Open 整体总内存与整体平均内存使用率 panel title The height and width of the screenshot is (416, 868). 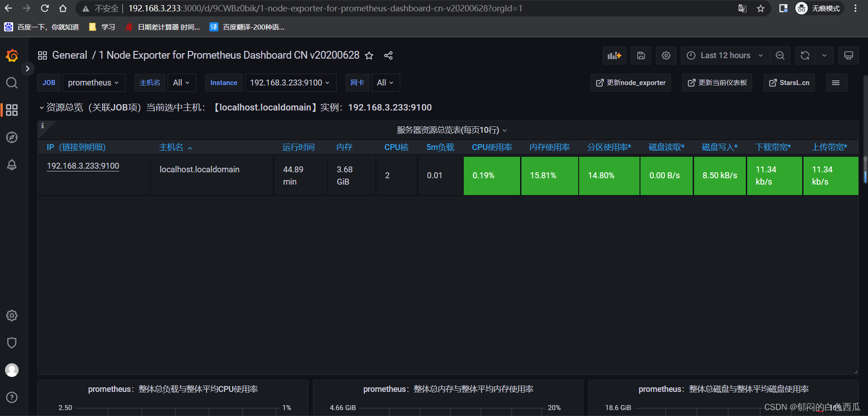448,389
